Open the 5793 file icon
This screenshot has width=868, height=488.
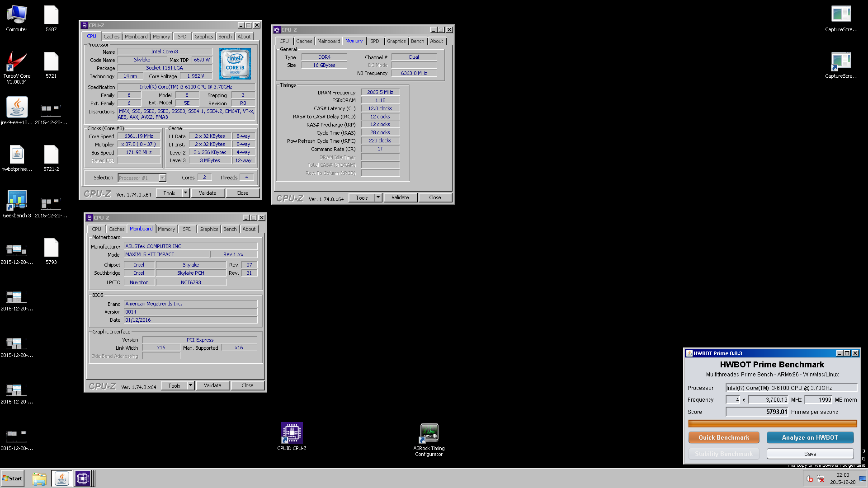click(51, 251)
